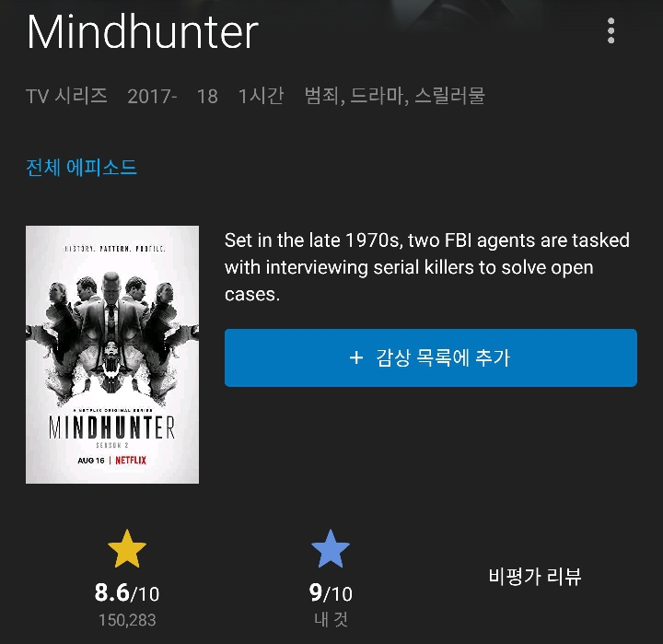Tap the TV 시리즈 type label
663x644 pixels.
pyautogui.click(x=66, y=96)
